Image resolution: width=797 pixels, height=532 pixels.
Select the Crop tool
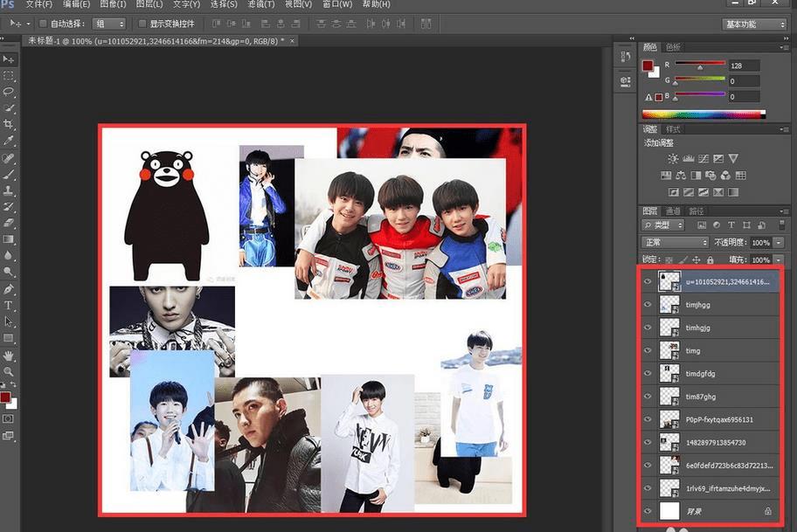(9, 124)
